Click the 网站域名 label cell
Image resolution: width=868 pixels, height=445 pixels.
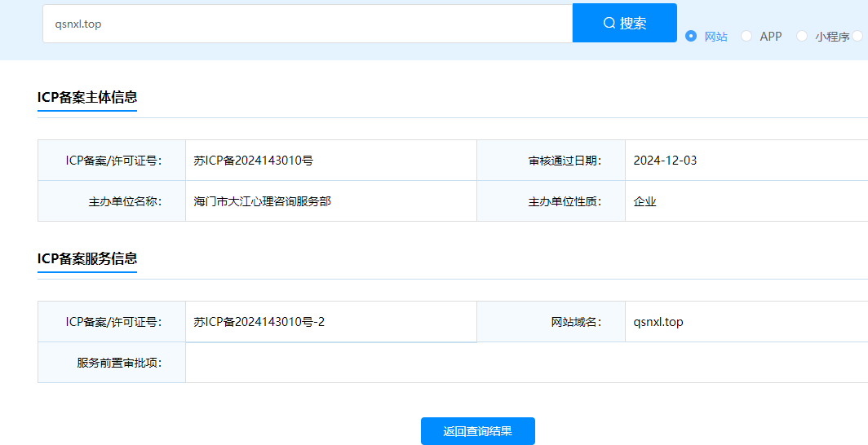551,322
